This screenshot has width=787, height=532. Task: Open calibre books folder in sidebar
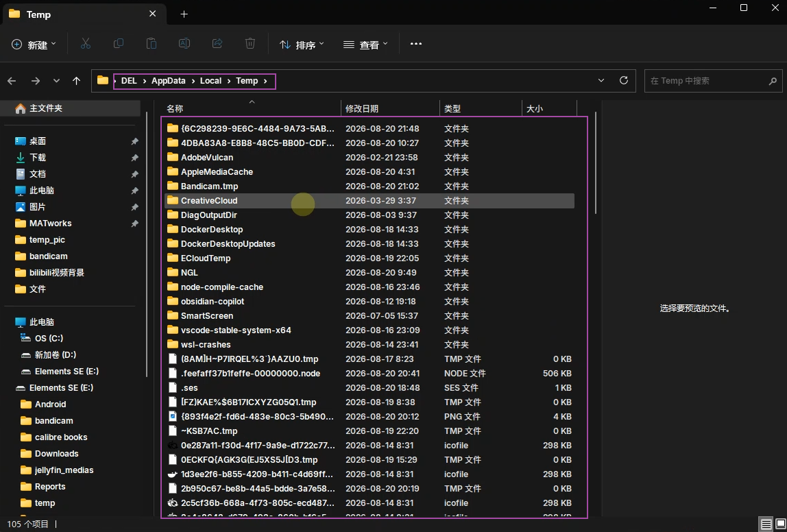pos(61,437)
